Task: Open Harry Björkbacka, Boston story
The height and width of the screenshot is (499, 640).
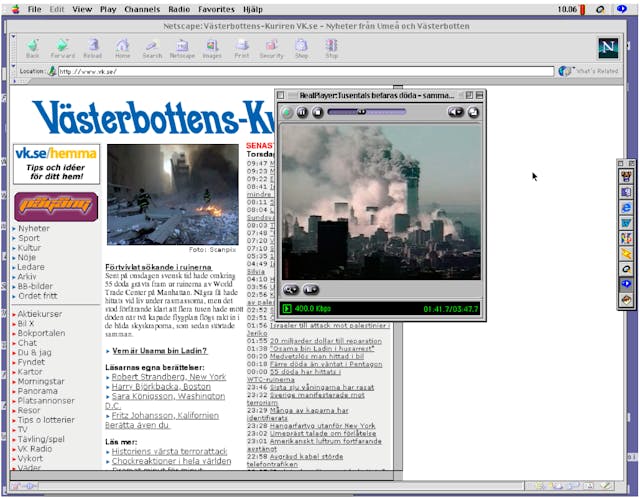Action: click(161, 386)
